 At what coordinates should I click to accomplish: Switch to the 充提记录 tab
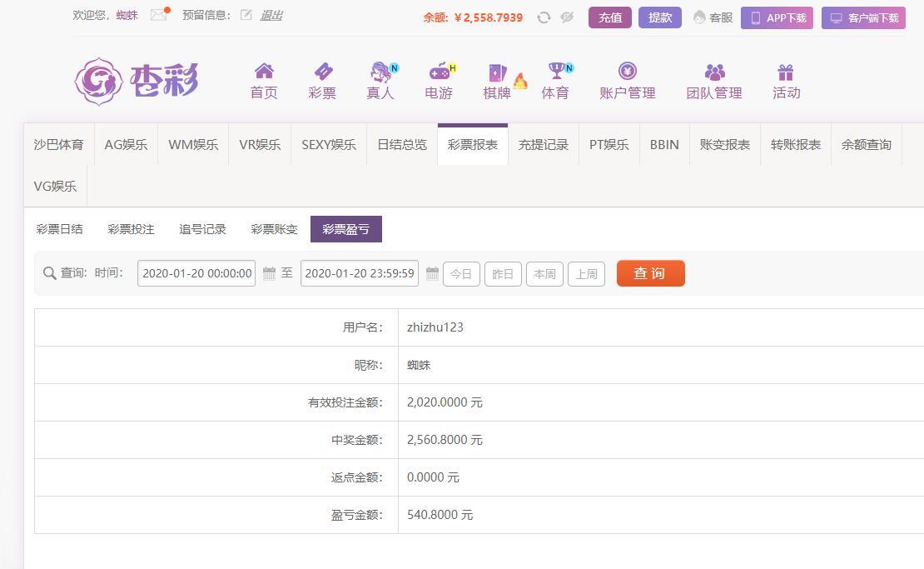[543, 145]
